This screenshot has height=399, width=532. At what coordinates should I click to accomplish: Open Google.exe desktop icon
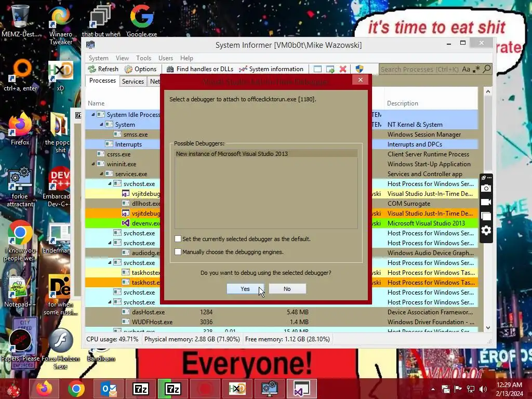pos(142,20)
